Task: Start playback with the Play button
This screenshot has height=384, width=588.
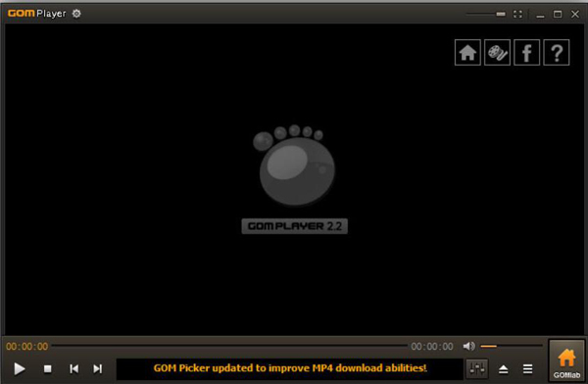Action: [20, 369]
